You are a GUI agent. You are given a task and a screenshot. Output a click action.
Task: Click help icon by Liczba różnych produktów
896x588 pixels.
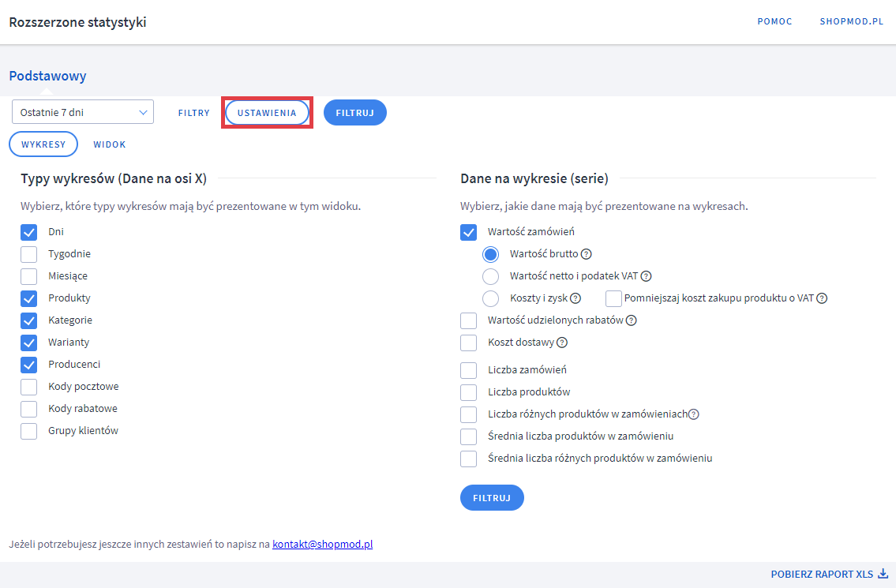coord(694,414)
